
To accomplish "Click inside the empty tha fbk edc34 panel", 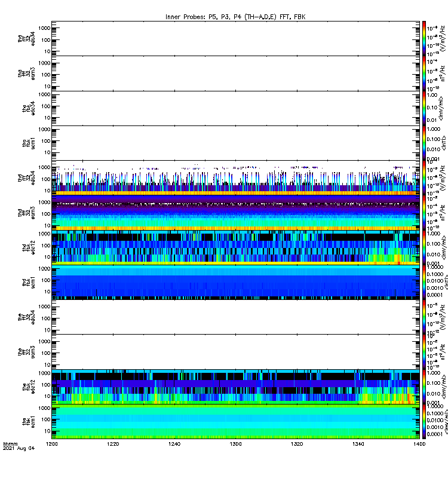I will click(235, 108).
